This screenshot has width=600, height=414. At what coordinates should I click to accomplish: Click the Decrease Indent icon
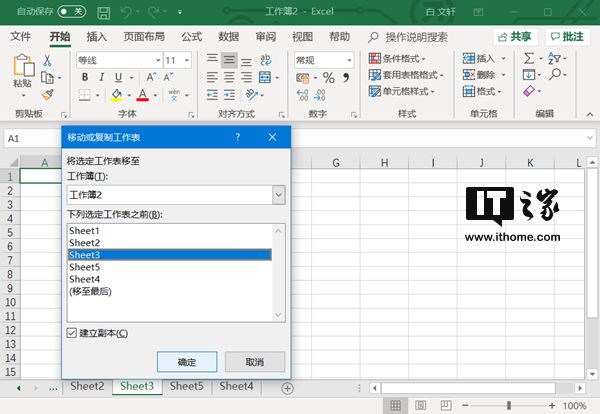click(212, 95)
